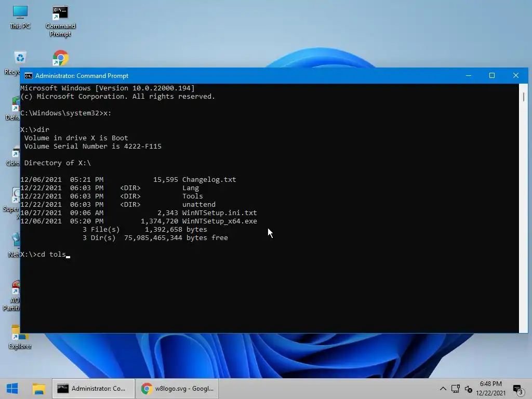The height and width of the screenshot is (399, 532).
Task: Select the Google Chrome desktop shortcut
Action: 60,58
